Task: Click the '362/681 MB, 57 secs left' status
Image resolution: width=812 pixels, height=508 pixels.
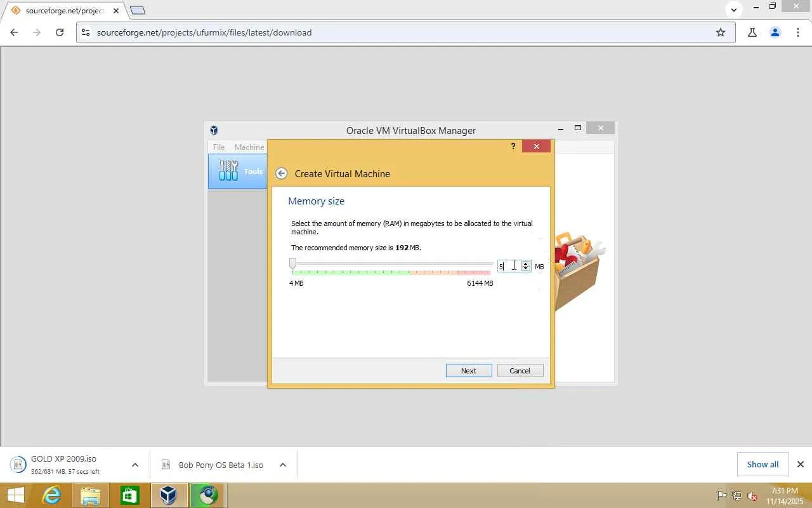Action: (65, 472)
